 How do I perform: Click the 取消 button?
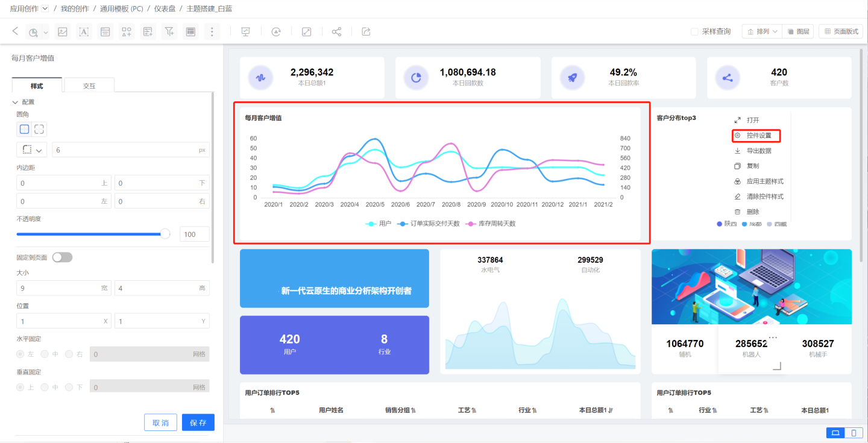point(160,423)
